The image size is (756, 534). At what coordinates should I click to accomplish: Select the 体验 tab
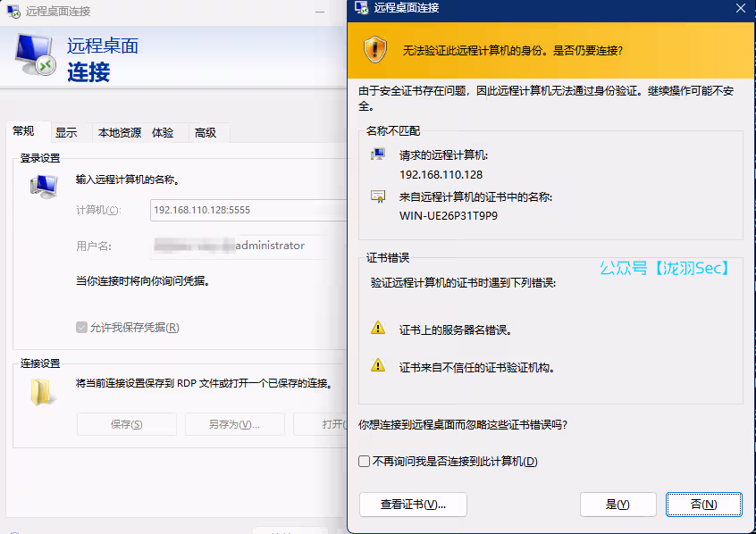pos(163,133)
